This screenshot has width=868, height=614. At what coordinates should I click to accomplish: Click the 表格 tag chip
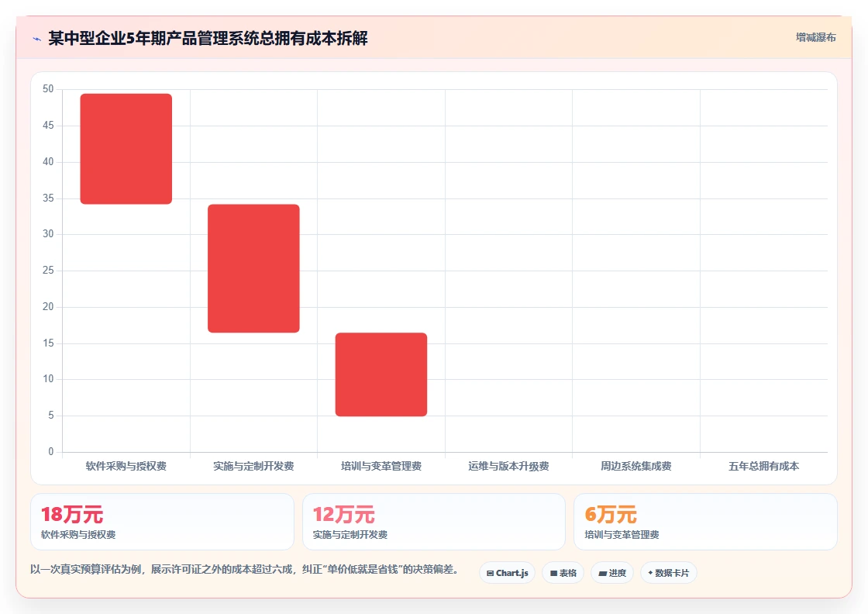click(x=563, y=573)
